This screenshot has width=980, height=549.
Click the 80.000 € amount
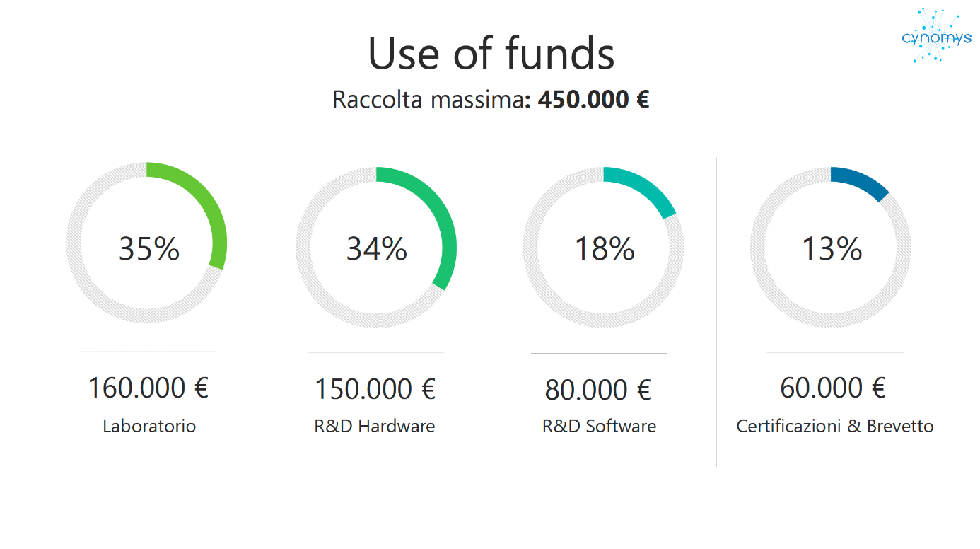pos(598,390)
